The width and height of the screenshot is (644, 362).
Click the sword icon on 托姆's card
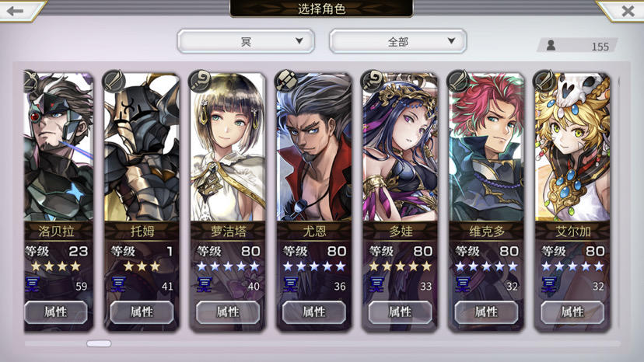(x=114, y=81)
